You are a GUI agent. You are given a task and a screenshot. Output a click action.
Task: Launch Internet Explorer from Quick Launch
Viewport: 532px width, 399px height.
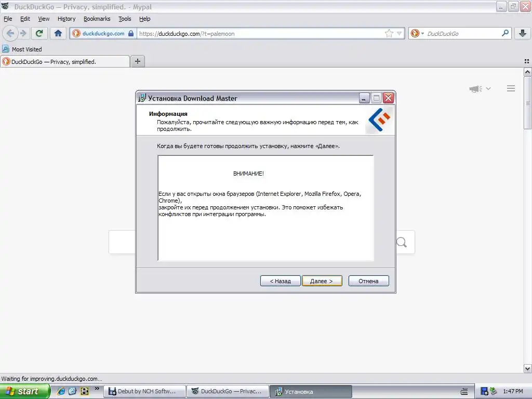(61, 391)
